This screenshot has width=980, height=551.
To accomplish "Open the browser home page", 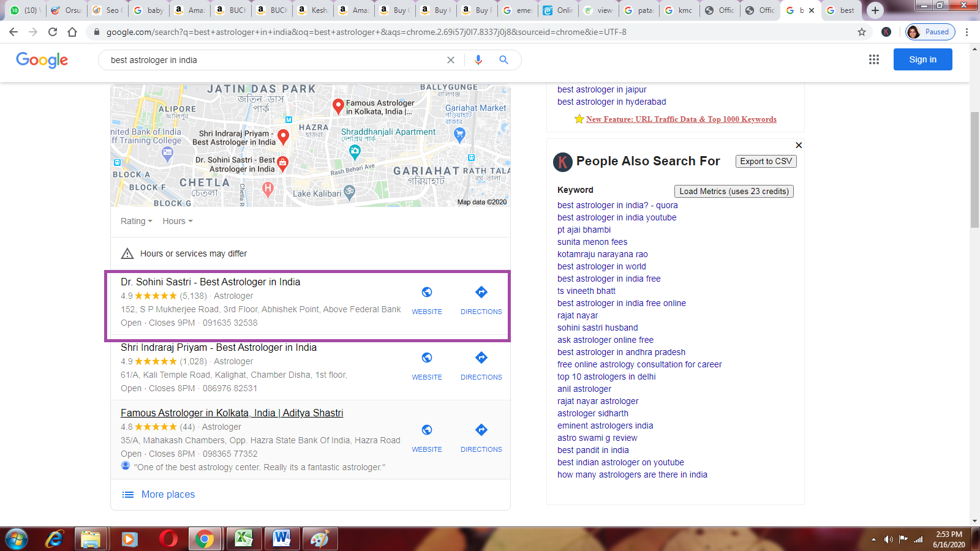I will [x=72, y=32].
